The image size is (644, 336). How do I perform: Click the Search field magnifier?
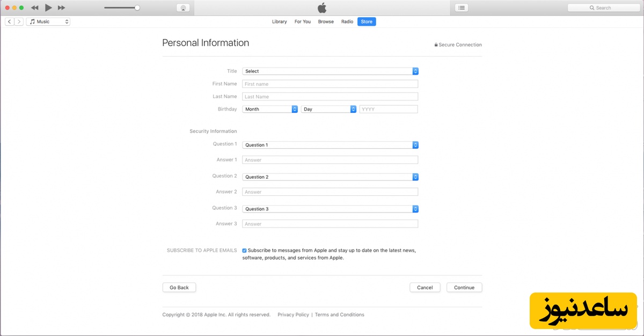coord(592,8)
